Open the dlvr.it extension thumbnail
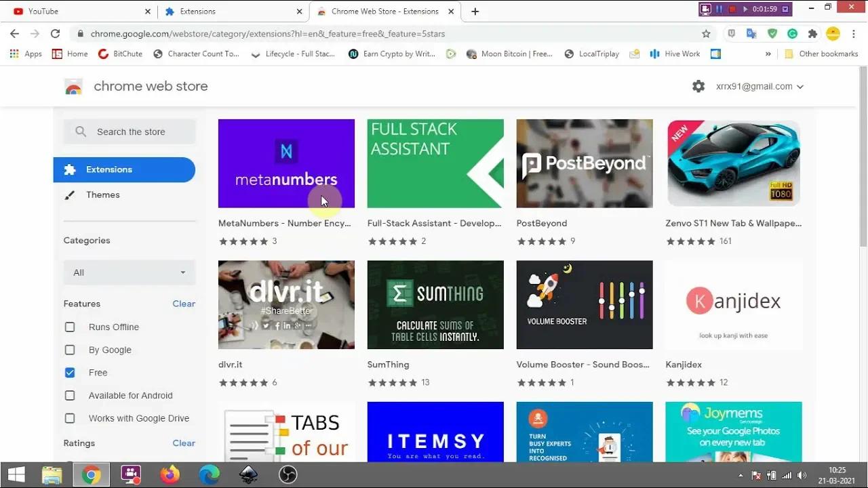 point(286,305)
